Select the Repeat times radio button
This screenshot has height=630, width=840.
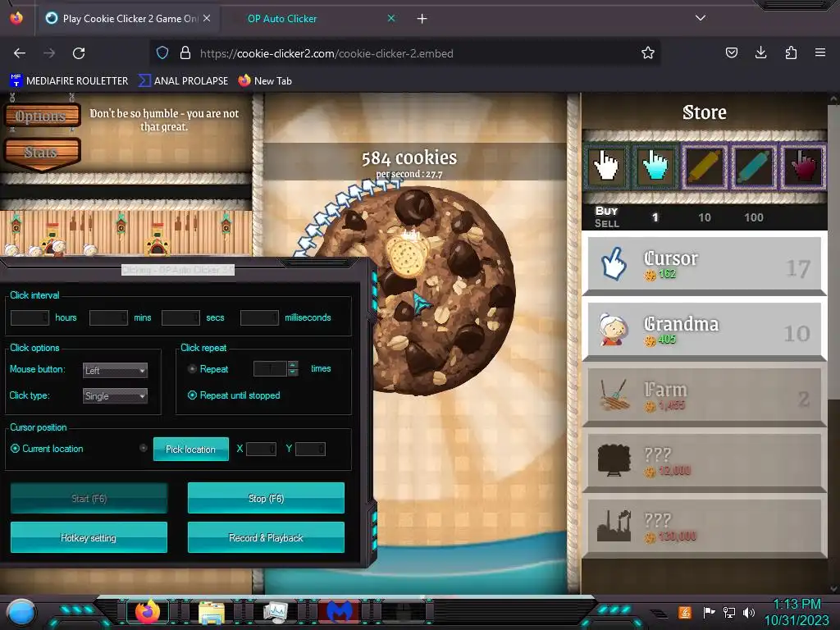coord(192,369)
